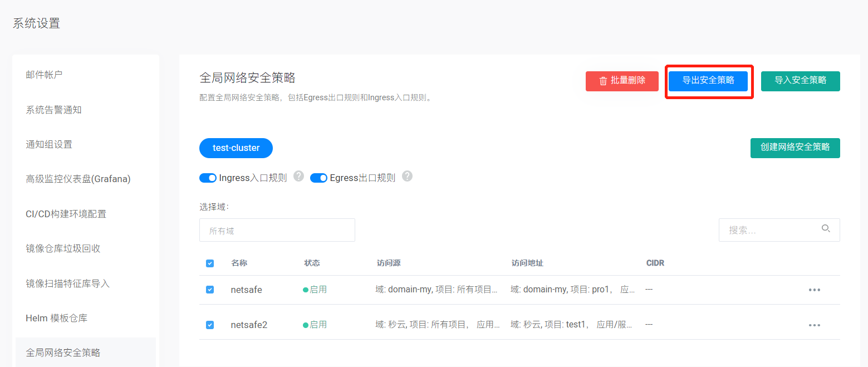The width and height of the screenshot is (868, 367).
Task: Open the more options menu for netsafe2
Action: pos(814,325)
